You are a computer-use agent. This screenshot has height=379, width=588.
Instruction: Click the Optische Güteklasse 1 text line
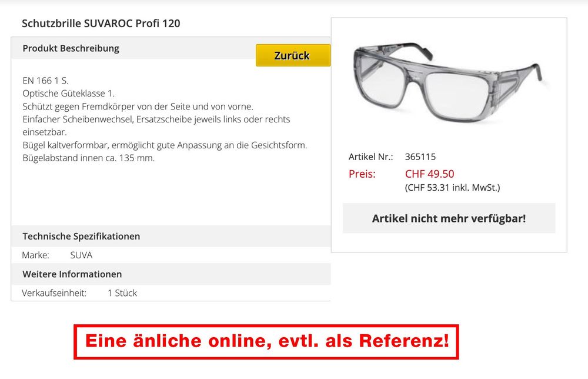click(x=69, y=94)
